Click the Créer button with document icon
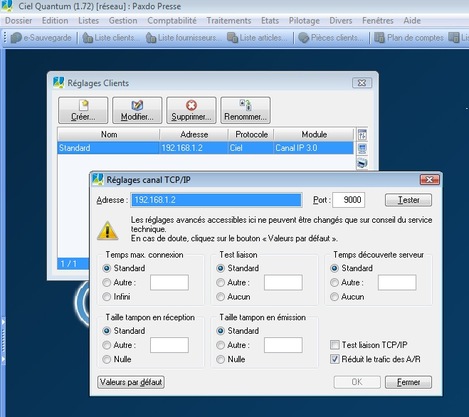 83,110
